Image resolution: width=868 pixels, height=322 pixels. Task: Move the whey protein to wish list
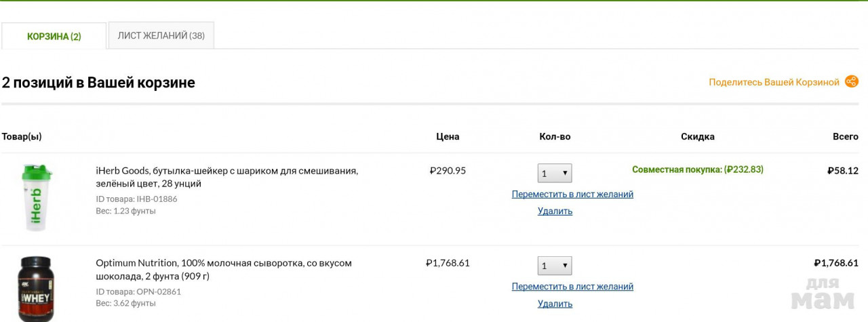click(572, 287)
